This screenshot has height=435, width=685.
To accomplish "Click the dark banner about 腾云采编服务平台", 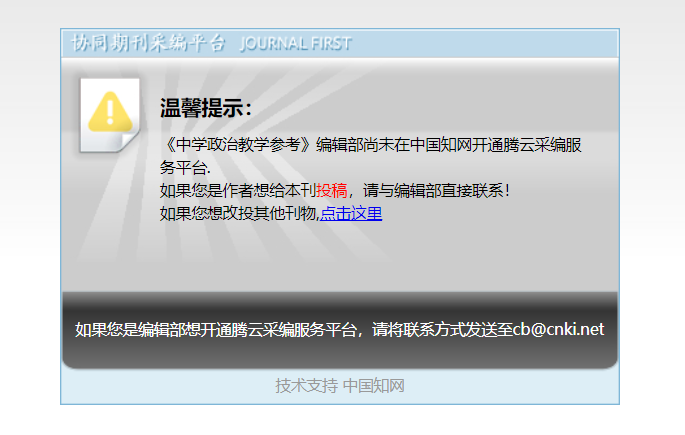I will (x=340, y=330).
